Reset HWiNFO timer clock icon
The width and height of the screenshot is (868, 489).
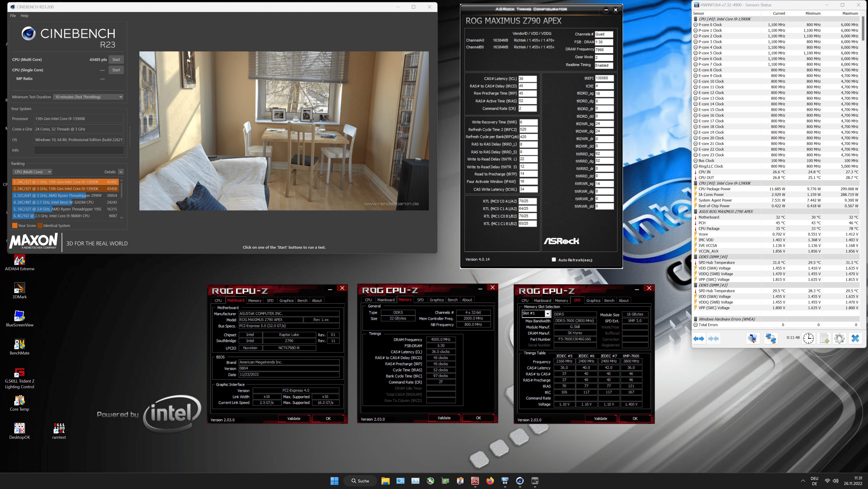point(808,338)
